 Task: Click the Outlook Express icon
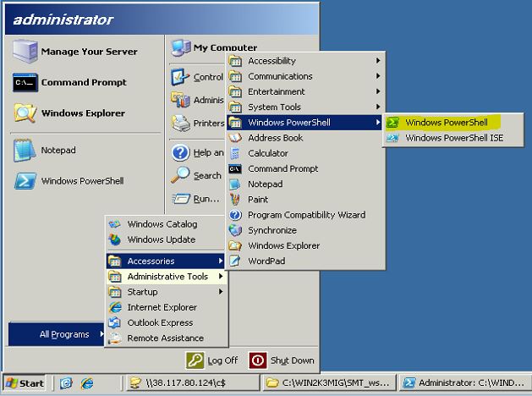[x=114, y=322]
